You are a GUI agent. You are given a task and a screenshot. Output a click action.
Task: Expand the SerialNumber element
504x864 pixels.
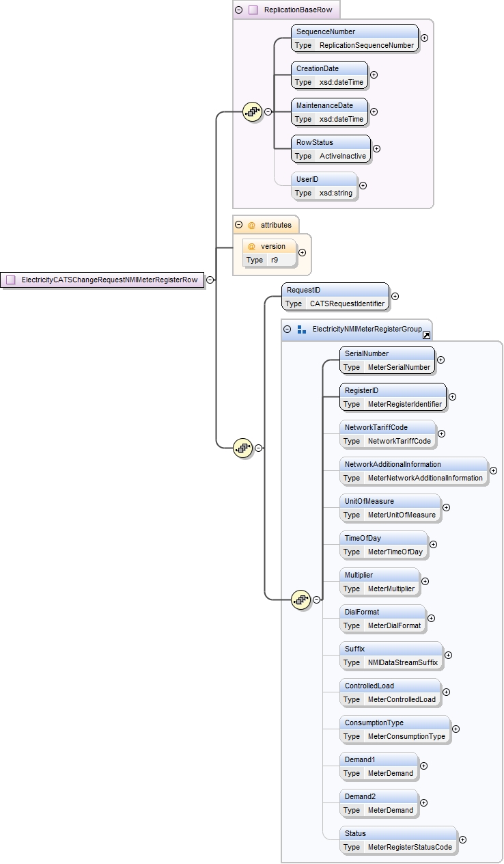point(440,360)
